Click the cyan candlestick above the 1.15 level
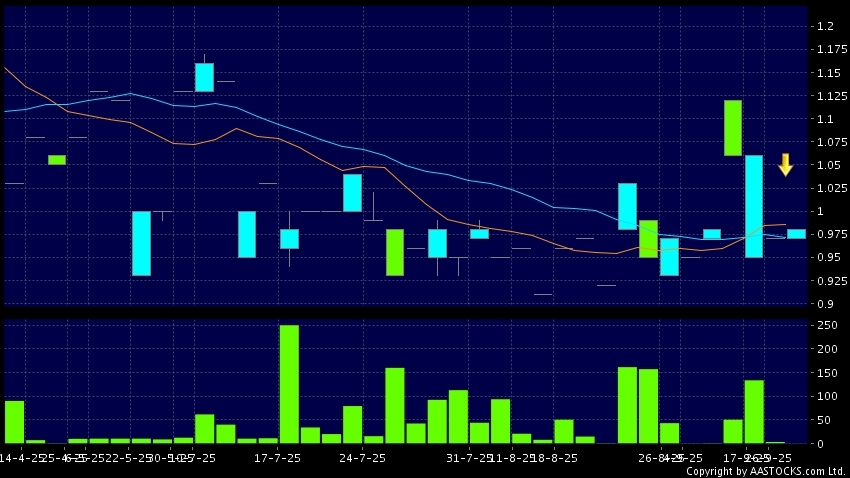 click(204, 77)
